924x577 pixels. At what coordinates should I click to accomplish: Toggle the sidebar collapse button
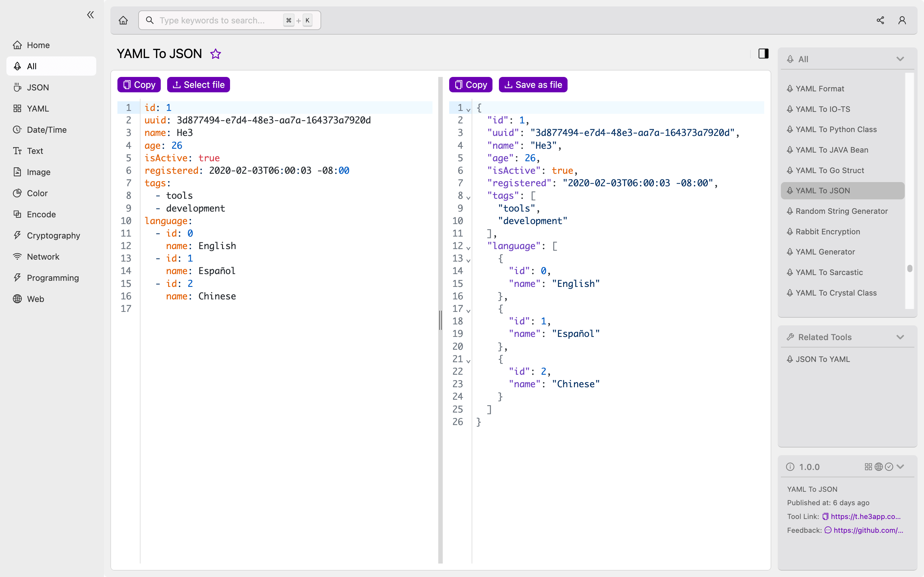[x=90, y=15]
